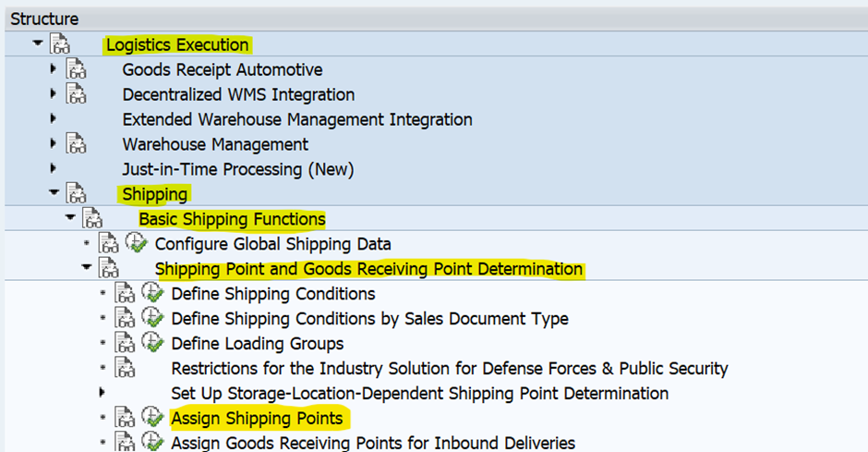
Task: Click execute icon beside Define Shipping Conditions
Action: tap(152, 292)
